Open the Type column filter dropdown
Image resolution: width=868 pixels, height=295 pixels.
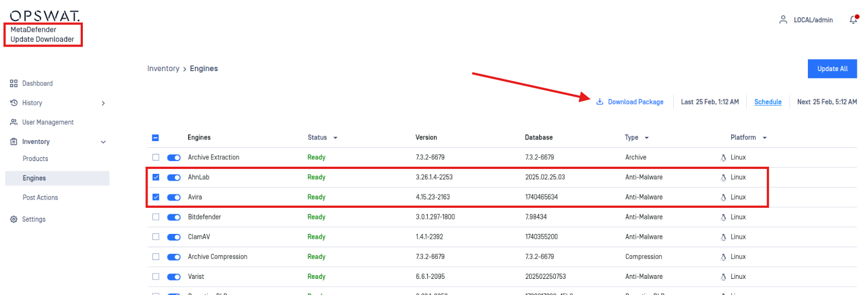coord(647,138)
